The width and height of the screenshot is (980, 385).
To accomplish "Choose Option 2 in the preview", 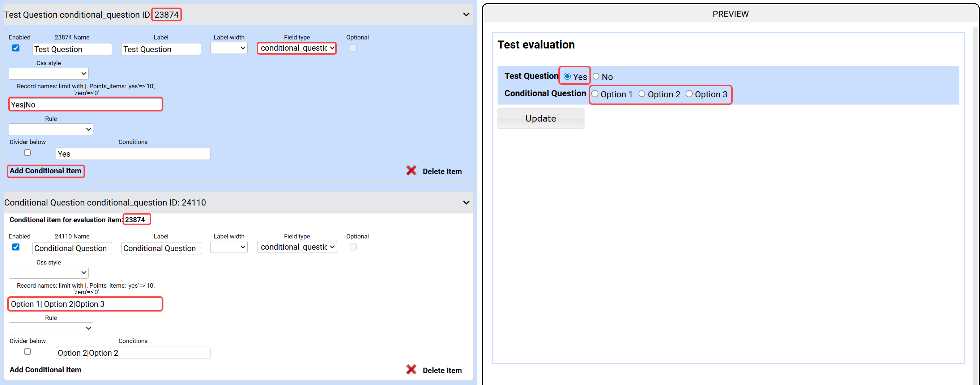I will pyautogui.click(x=642, y=94).
